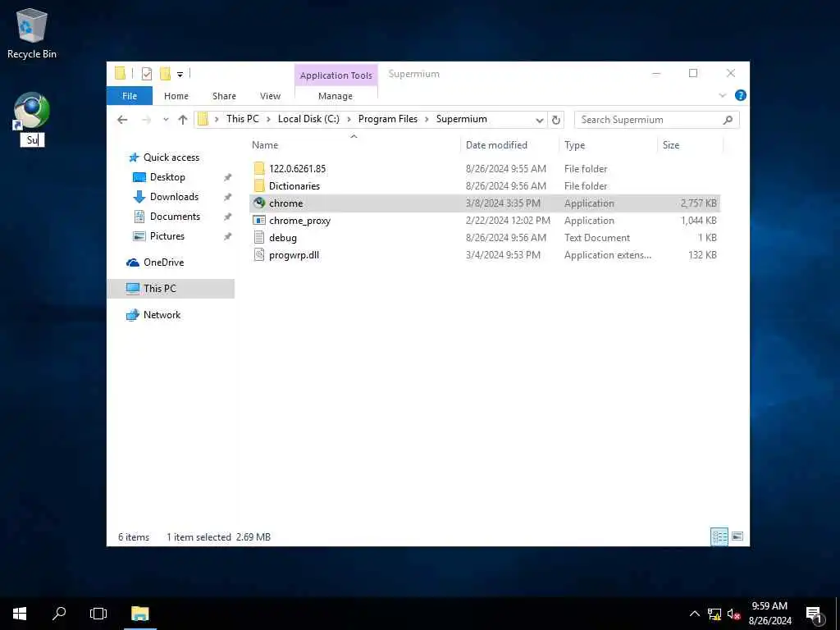Open Network in navigation pane
The height and width of the screenshot is (630, 840).
click(162, 315)
